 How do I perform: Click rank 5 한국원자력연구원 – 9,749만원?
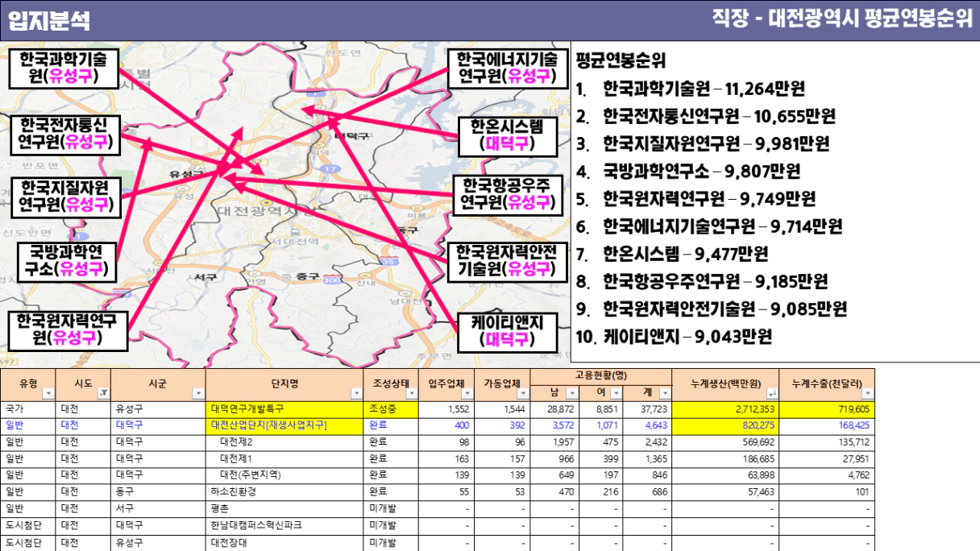(696, 199)
